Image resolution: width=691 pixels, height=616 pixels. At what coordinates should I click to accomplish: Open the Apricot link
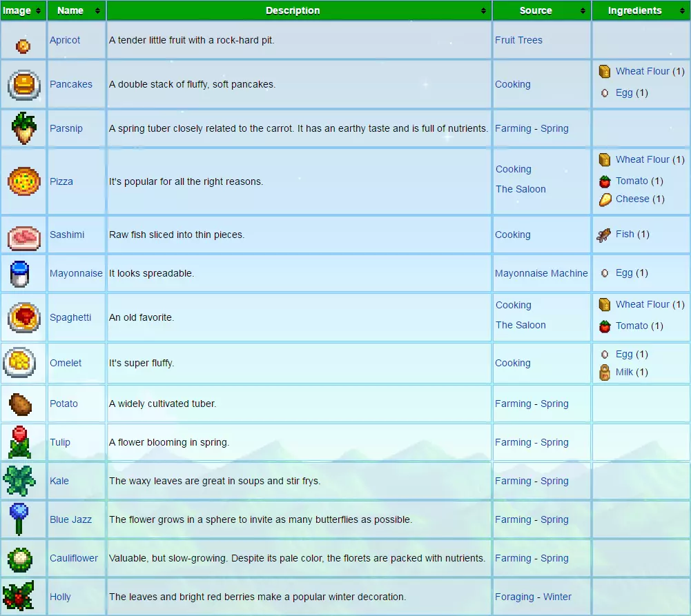pyautogui.click(x=65, y=40)
